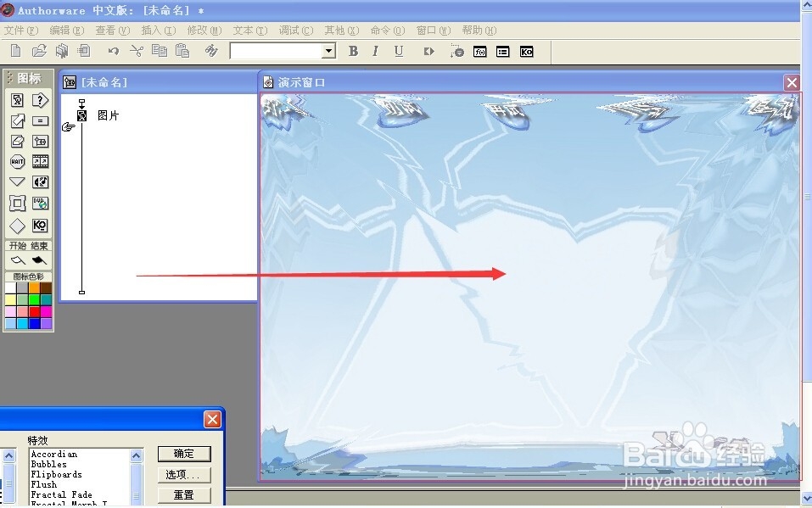
Task: Open the 查看 menu
Action: pyautogui.click(x=112, y=31)
